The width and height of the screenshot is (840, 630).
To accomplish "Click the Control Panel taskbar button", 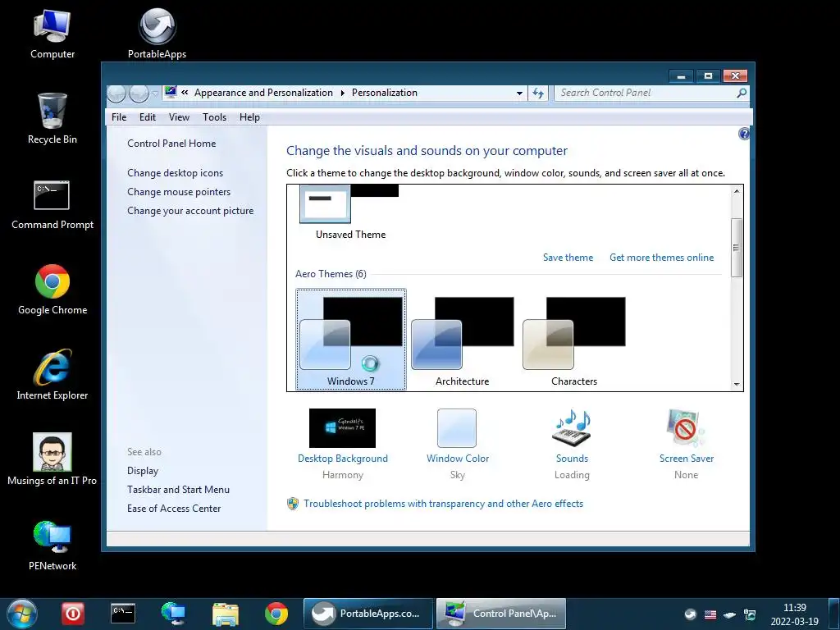I will click(501, 614).
